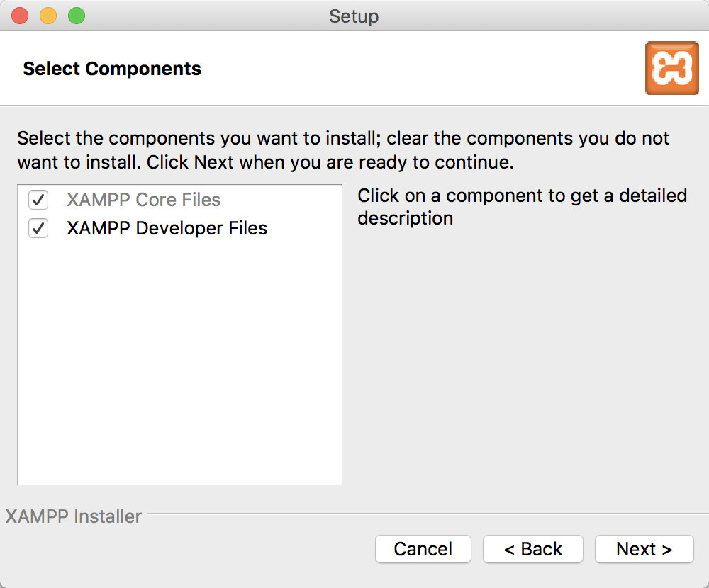Screen dimensions: 709x588
Task: Go back with the < Back button
Action: (532, 549)
